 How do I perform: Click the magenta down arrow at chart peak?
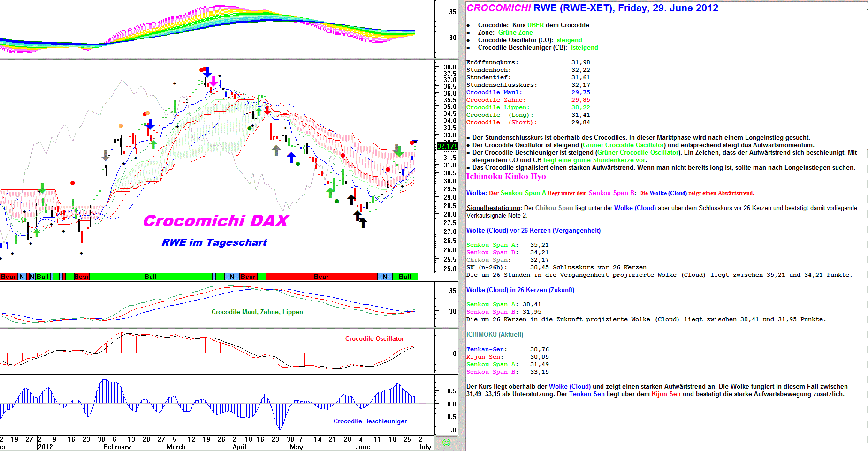click(214, 81)
